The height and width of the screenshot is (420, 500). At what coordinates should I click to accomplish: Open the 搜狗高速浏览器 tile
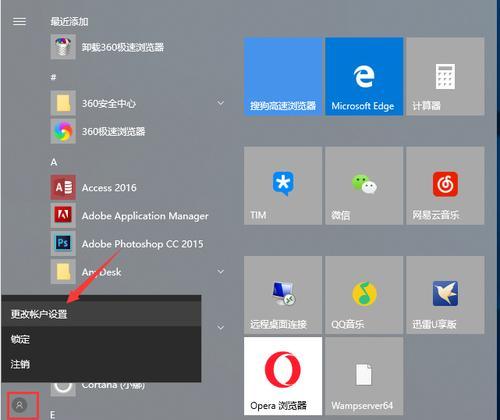pos(283,76)
